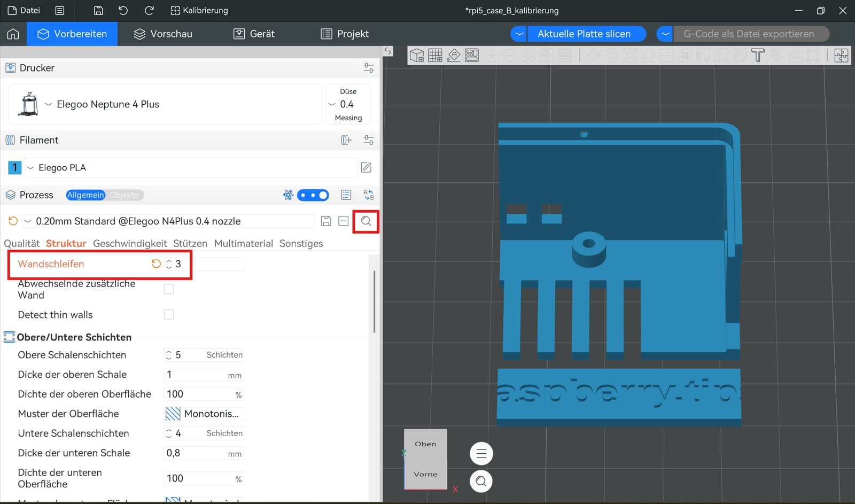
Task: Open the Elegoo Neptune 4 Plus printer dropdown
Action: tap(166, 104)
